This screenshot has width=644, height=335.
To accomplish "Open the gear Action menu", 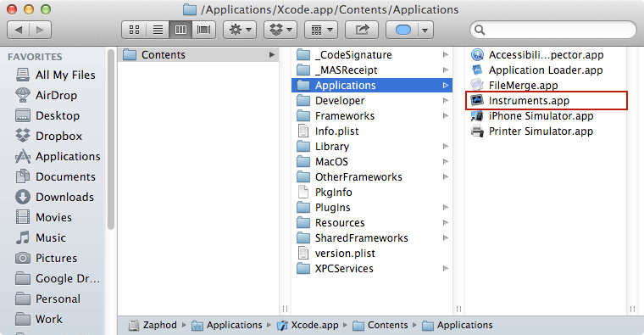I will click(240, 30).
